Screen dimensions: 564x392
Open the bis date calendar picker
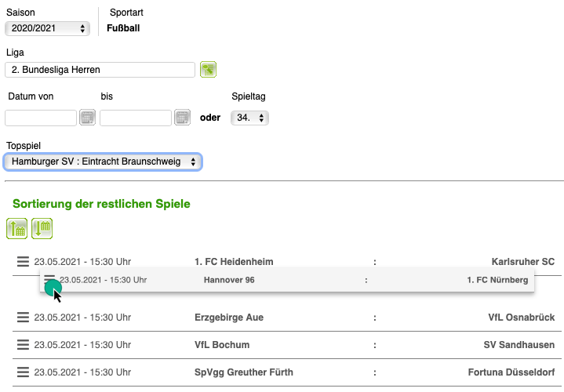(182, 118)
